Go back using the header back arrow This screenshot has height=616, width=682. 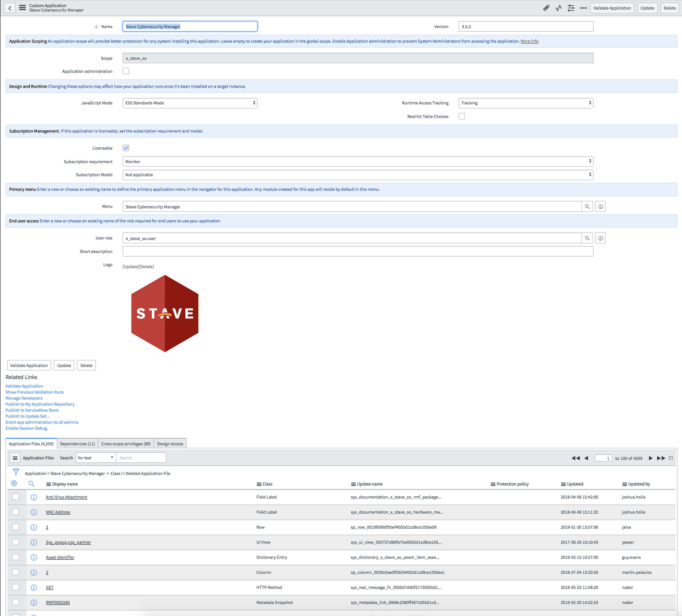[10, 8]
